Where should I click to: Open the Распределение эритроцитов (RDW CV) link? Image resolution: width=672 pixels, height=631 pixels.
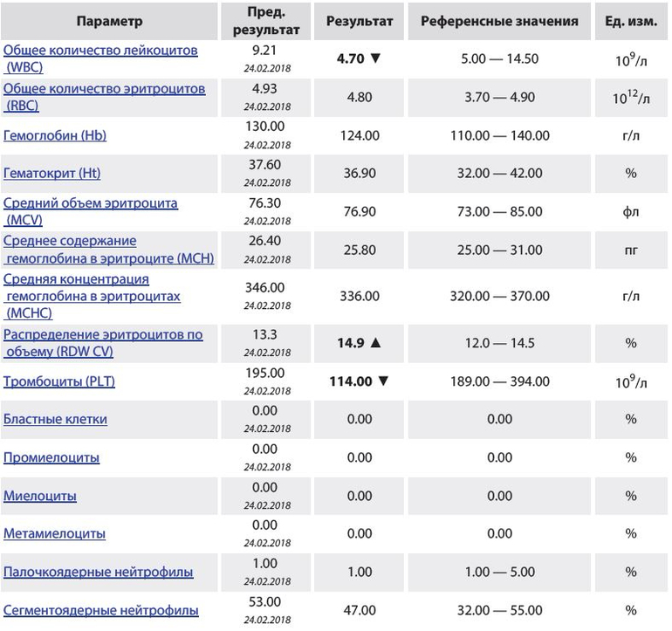[x=103, y=334]
